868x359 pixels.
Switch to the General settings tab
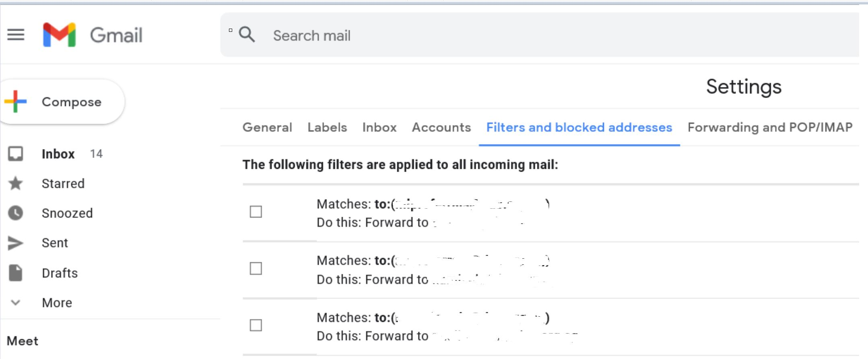(x=267, y=127)
